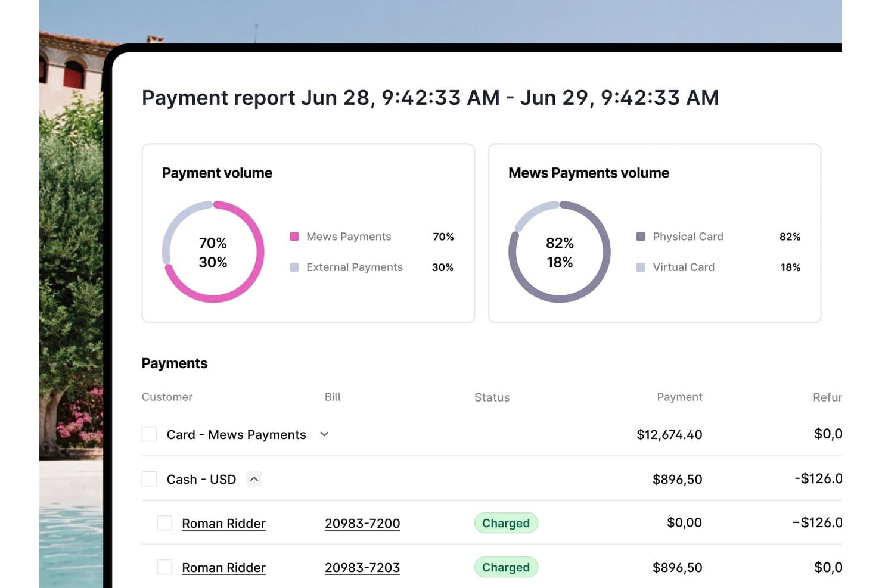Click the $896,50 amount in Cash - USD row
The image size is (882, 588).
(x=678, y=479)
